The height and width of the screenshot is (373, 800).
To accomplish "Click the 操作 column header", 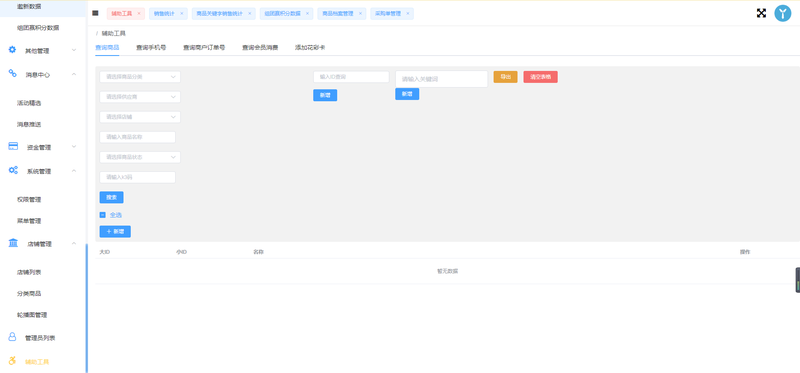I will pyautogui.click(x=745, y=252).
